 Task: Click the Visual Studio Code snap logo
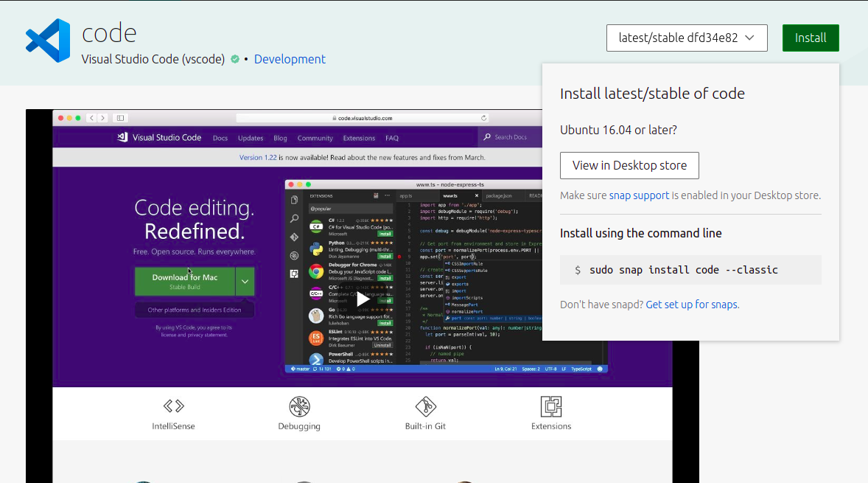[x=48, y=41]
